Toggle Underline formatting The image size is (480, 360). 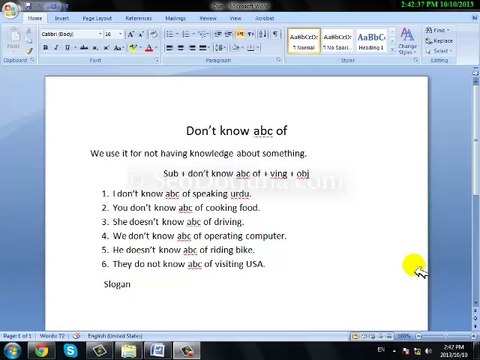(x=67, y=48)
